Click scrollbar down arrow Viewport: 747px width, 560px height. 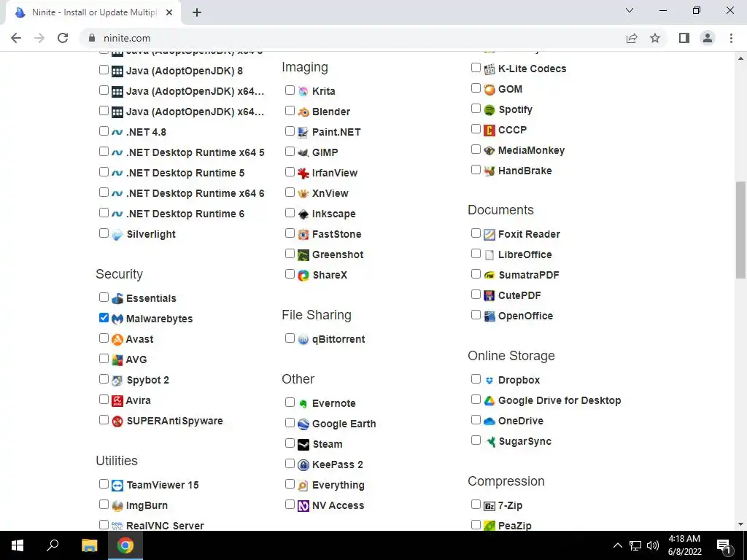(740, 525)
